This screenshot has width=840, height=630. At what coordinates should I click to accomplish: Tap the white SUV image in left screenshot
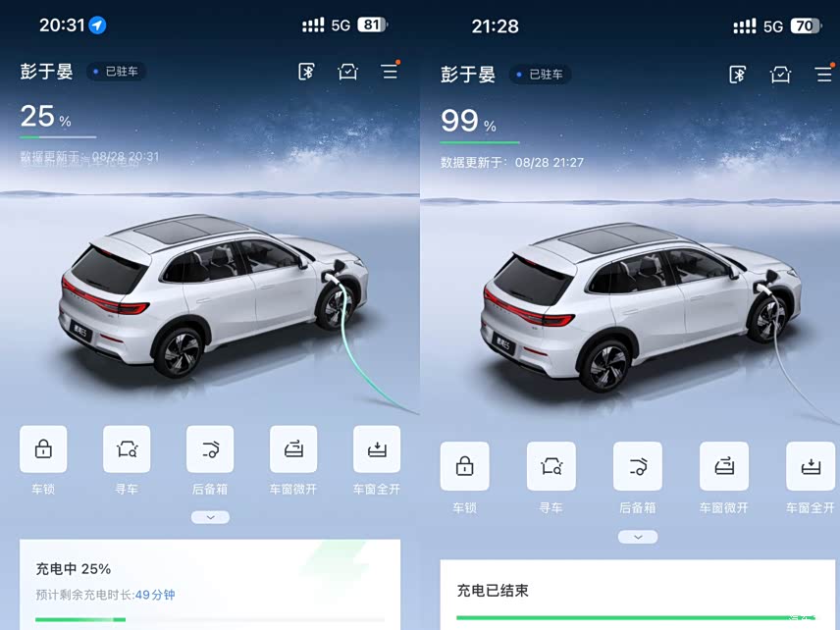[213, 294]
